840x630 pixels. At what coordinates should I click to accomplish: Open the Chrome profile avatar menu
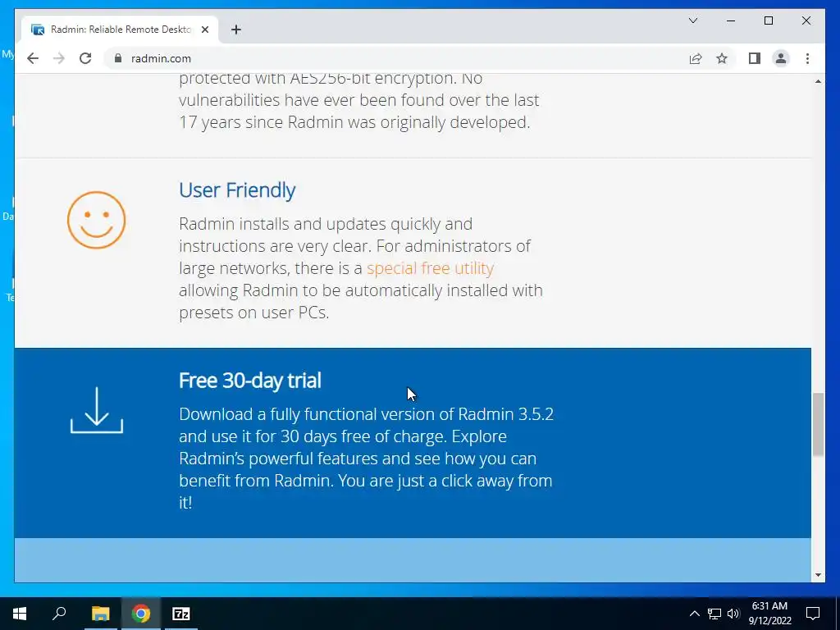(781, 58)
